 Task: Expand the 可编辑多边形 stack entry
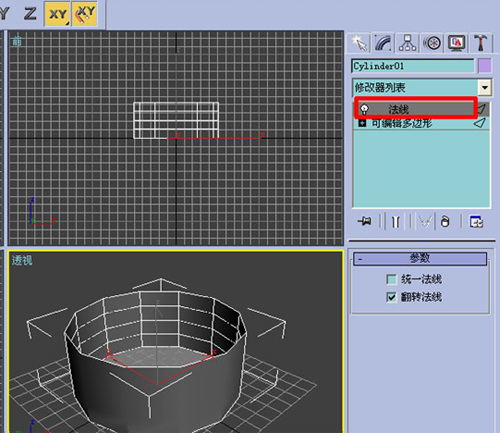click(362, 123)
